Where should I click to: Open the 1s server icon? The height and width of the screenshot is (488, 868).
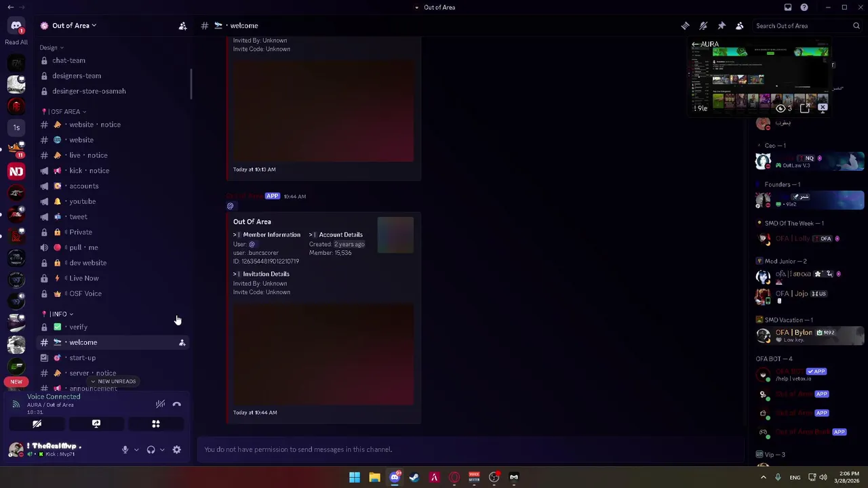[x=16, y=127]
